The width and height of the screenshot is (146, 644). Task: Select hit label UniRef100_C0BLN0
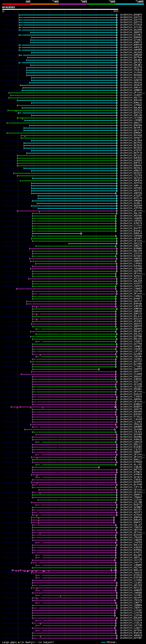(x=131, y=467)
